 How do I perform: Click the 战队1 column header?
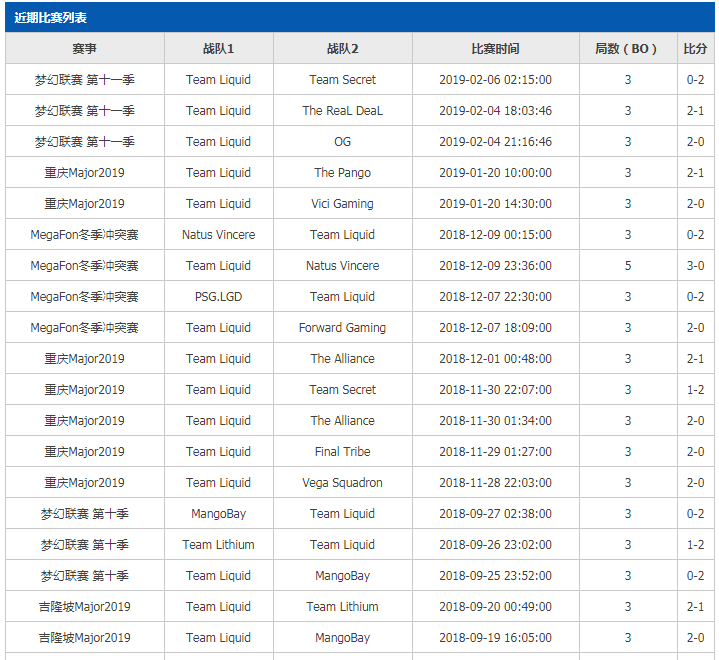coord(218,49)
